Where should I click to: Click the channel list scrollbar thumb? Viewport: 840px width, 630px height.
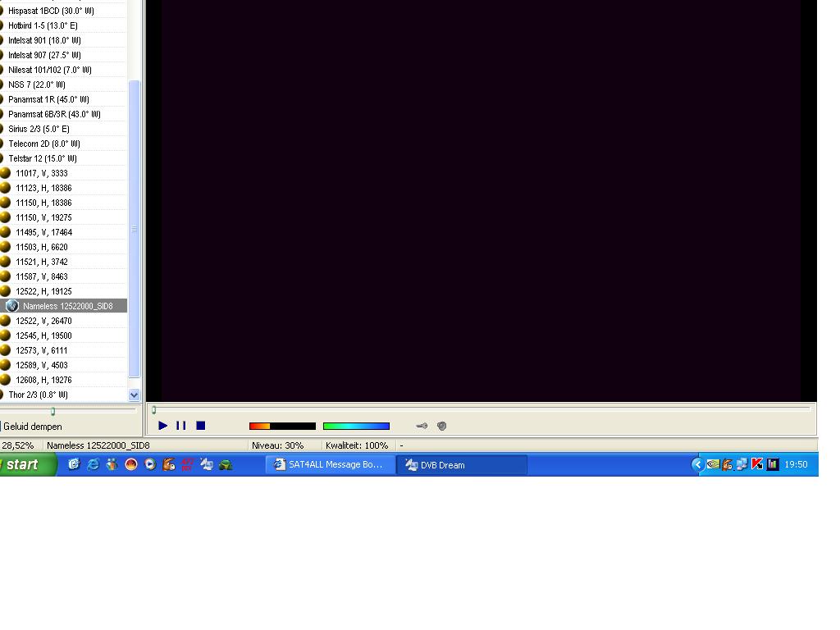pos(134,229)
